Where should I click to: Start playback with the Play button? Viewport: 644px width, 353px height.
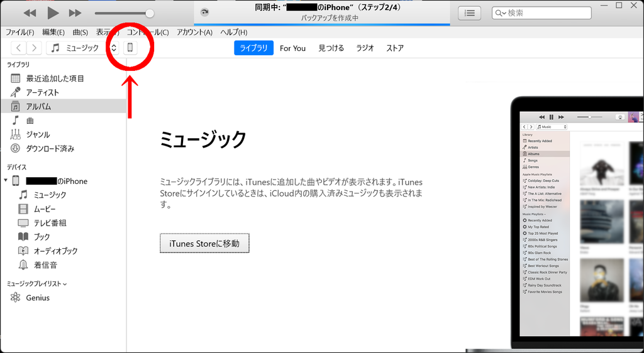click(x=53, y=13)
